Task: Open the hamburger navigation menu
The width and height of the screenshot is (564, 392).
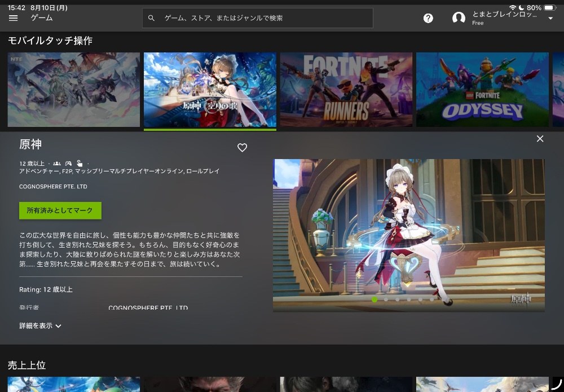Action: 14,18
